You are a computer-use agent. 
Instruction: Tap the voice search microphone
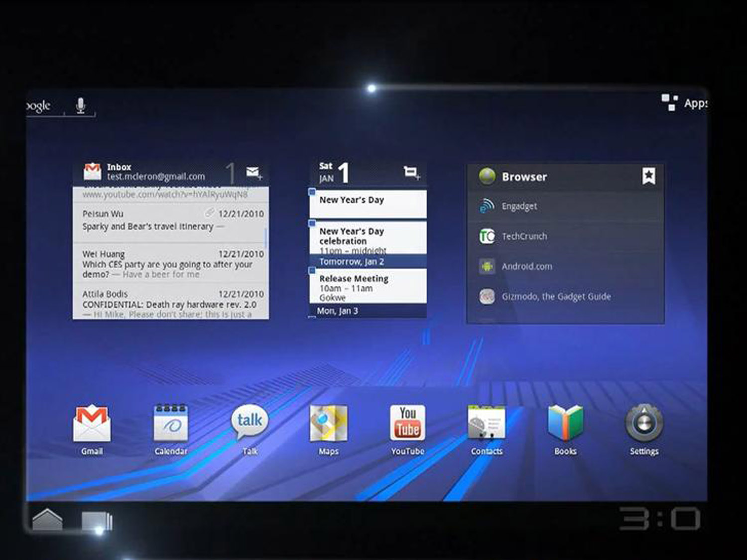(80, 106)
